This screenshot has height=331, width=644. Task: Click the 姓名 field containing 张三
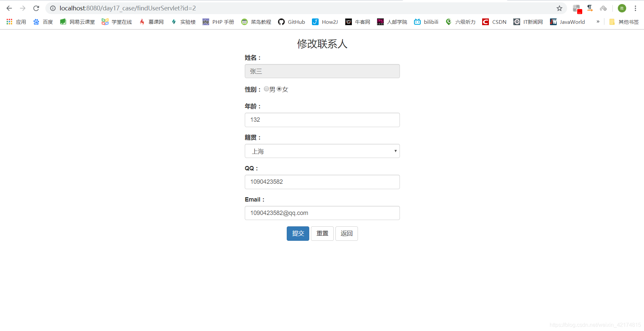pyautogui.click(x=322, y=71)
